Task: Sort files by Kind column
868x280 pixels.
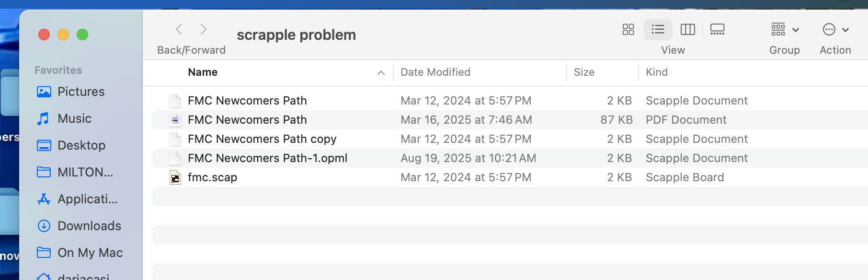Action: pyautogui.click(x=656, y=72)
